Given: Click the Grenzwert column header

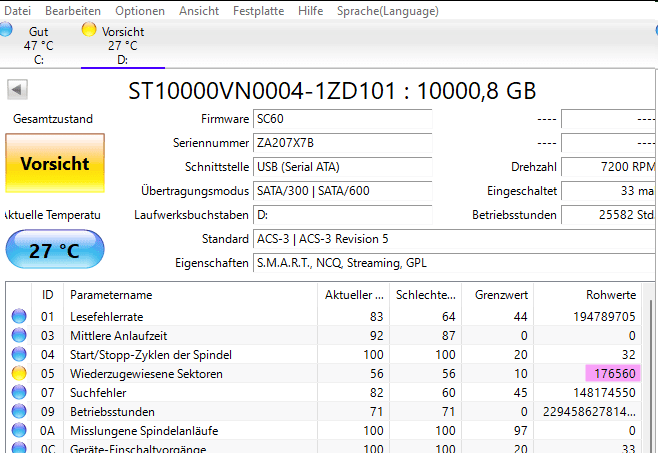Looking at the screenshot, I should pyautogui.click(x=498, y=295).
